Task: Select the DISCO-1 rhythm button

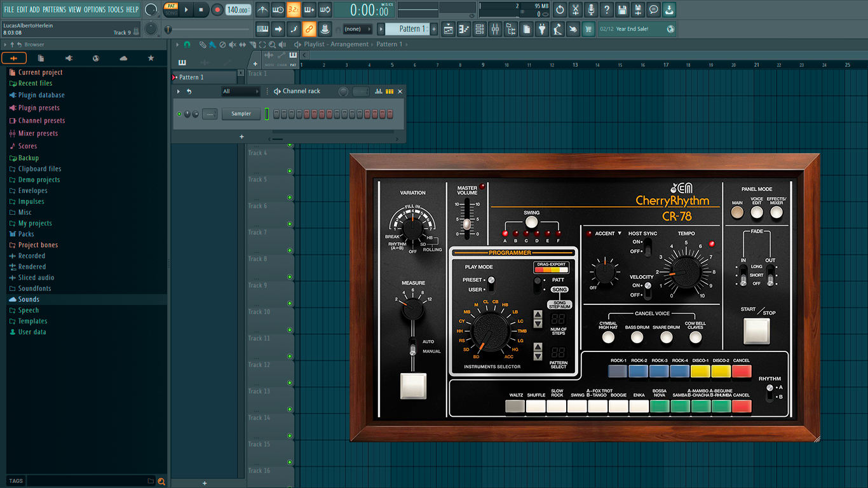Action: click(x=700, y=371)
